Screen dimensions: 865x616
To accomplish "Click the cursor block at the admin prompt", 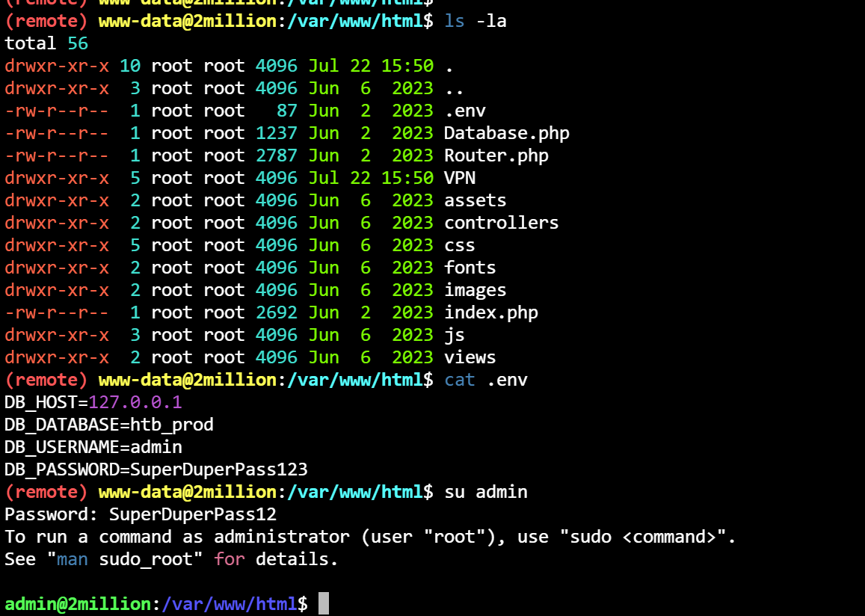I will 323,603.
